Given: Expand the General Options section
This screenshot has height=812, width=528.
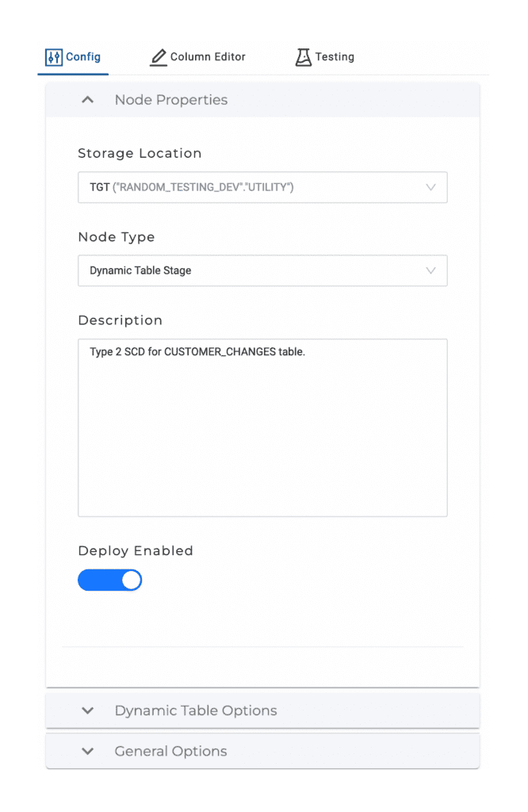Looking at the screenshot, I should (262, 751).
